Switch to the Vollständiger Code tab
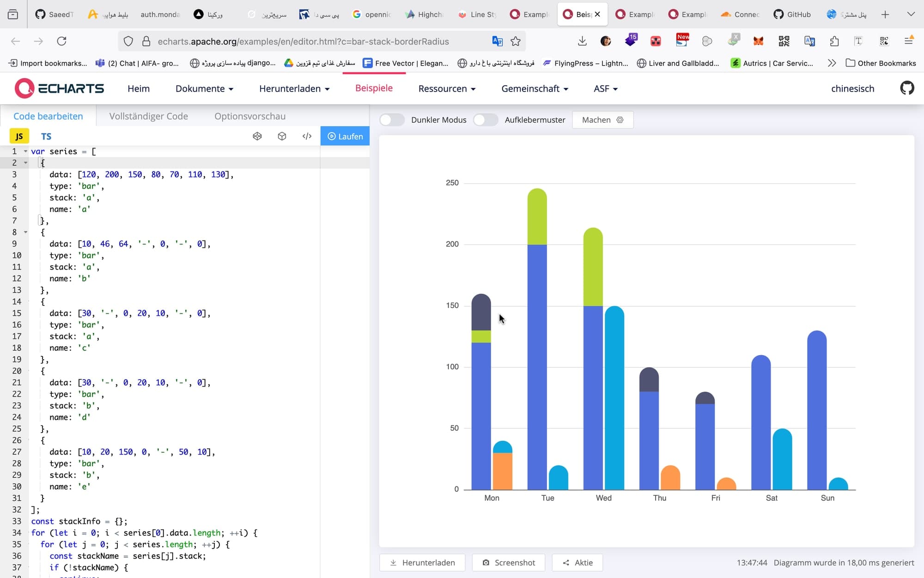This screenshot has width=924, height=578. (148, 116)
